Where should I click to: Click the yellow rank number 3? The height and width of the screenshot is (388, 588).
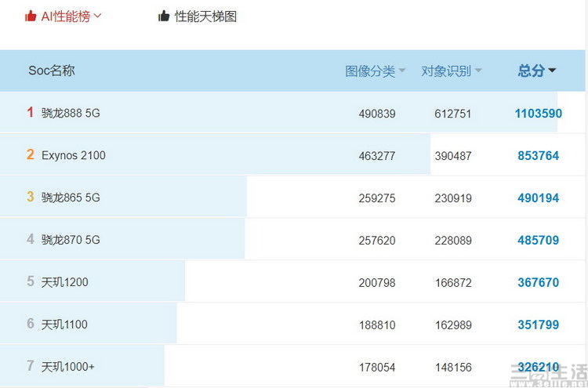(x=31, y=197)
